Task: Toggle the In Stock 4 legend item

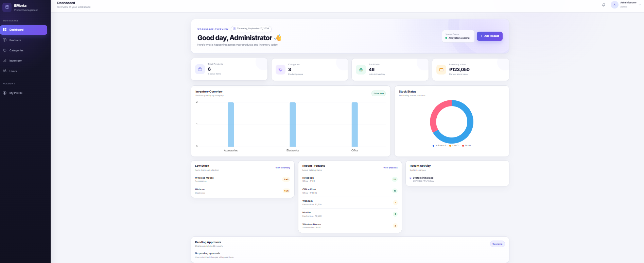Action: pos(439,146)
